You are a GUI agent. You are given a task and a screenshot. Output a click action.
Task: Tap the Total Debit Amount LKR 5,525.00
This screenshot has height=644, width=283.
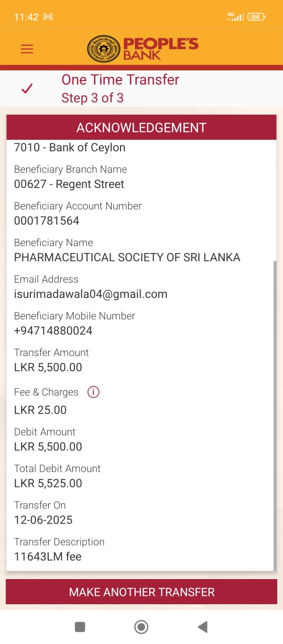click(48, 483)
